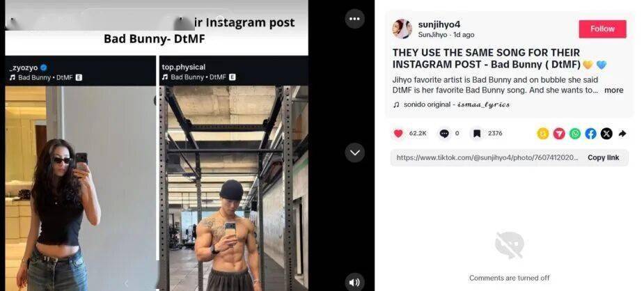644x291 pixels.
Task: Mute the video sound
Action: tap(354, 282)
